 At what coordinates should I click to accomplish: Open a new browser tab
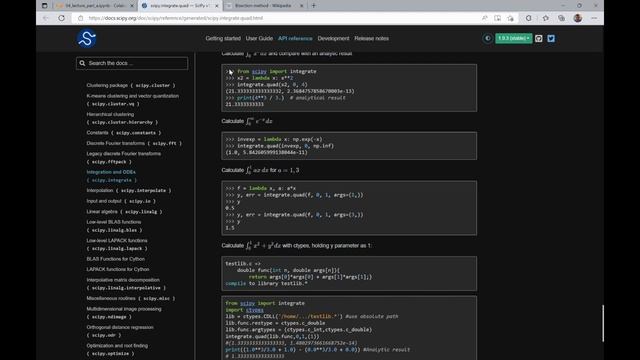[x=314, y=6]
